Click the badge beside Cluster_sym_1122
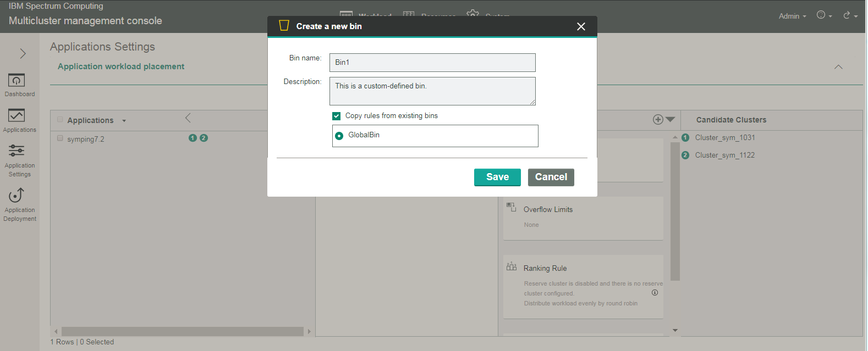 coord(685,155)
